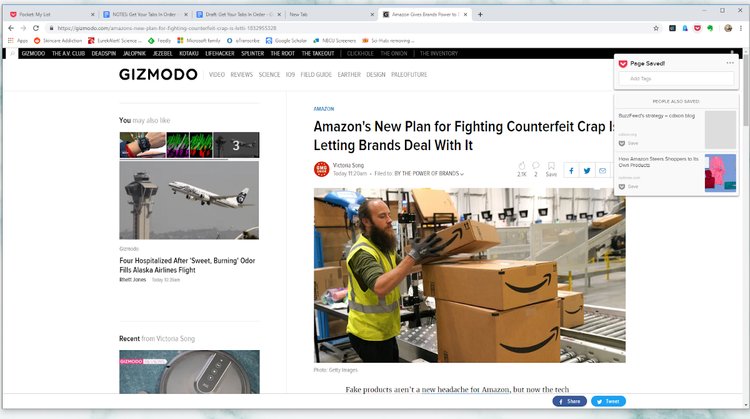The height and width of the screenshot is (419, 750).
Task: Go back with the browser back arrow
Action: (11, 28)
